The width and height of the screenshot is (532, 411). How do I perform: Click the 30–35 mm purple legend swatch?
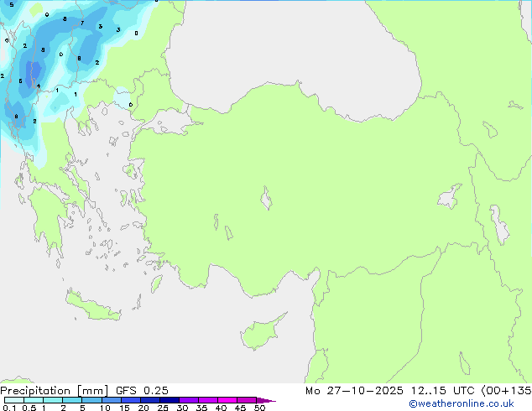point(189,400)
